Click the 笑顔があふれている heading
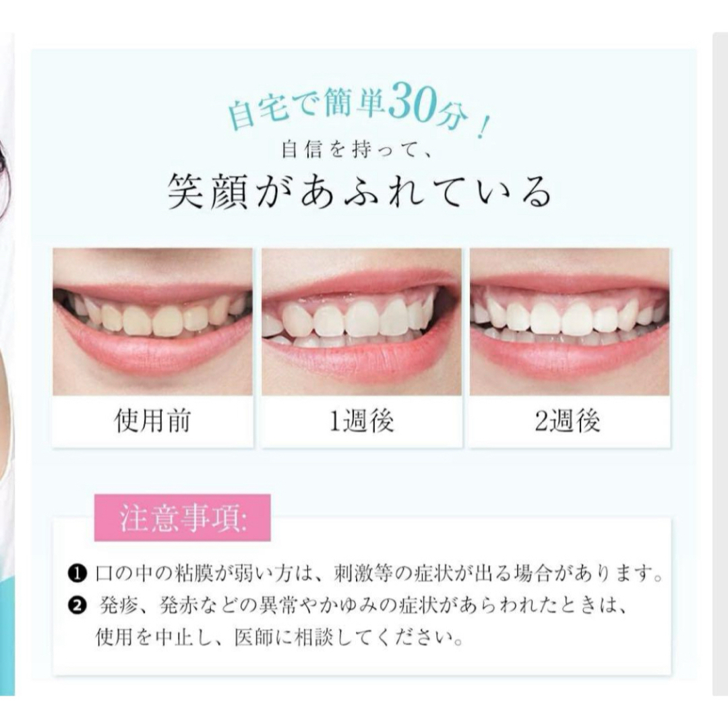Viewport: 728px width, 728px height. click(x=360, y=191)
